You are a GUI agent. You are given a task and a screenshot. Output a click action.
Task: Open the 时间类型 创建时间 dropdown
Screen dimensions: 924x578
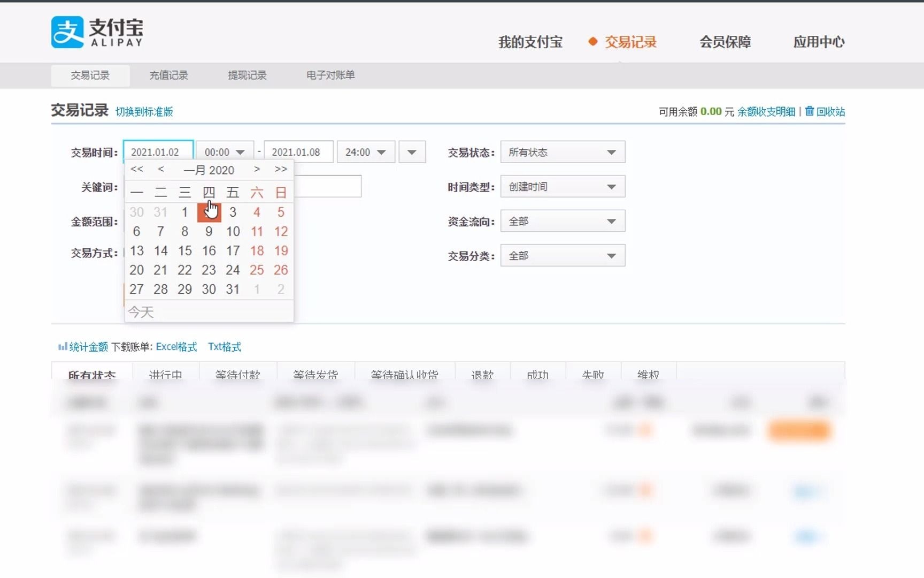click(x=563, y=187)
